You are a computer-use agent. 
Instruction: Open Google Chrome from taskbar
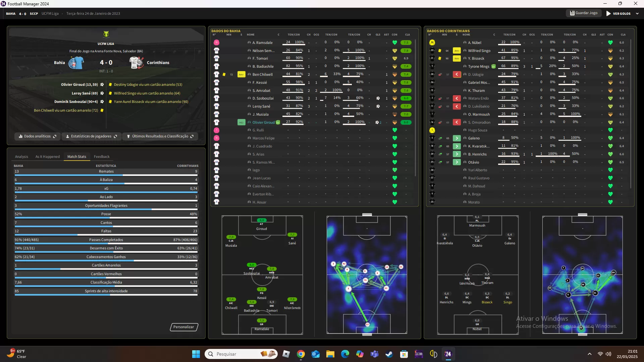pos(301,354)
